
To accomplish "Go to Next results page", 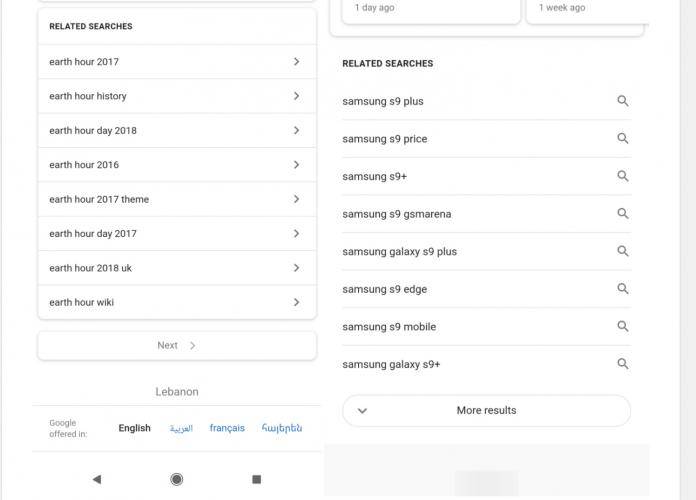I will click(x=177, y=345).
